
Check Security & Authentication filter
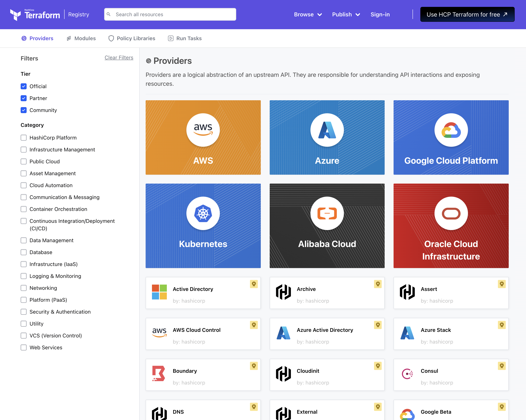[x=24, y=312]
